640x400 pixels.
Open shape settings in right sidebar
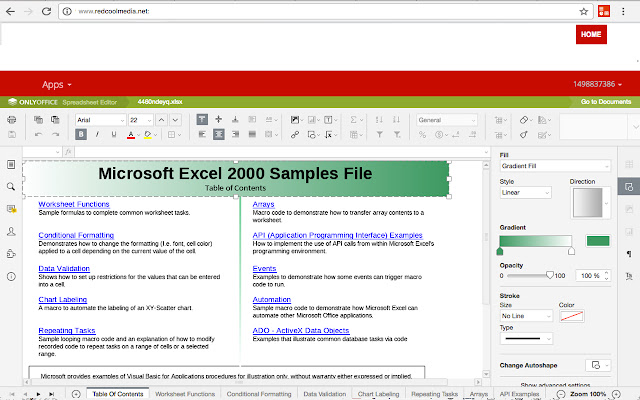pos(629,186)
